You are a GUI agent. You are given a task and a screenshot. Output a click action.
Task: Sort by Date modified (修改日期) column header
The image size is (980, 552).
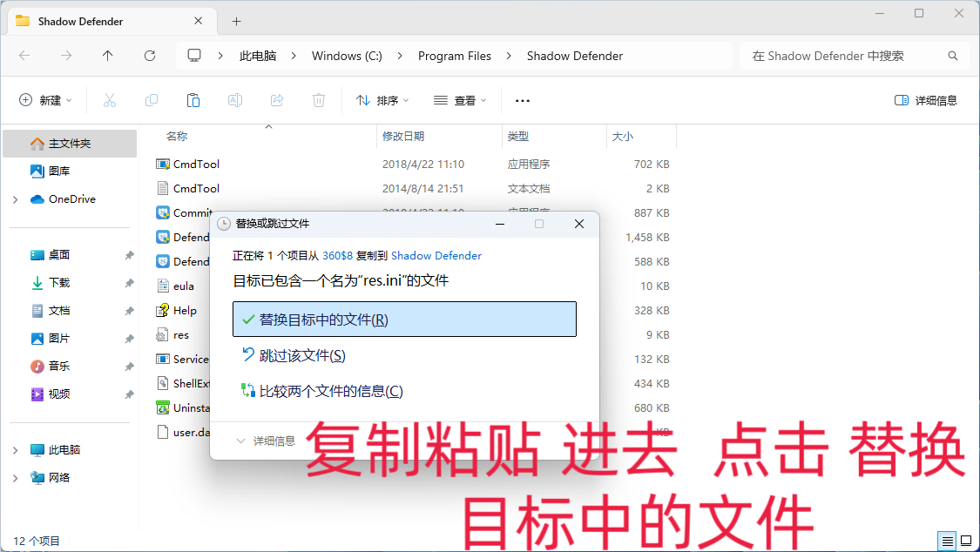[x=403, y=136]
